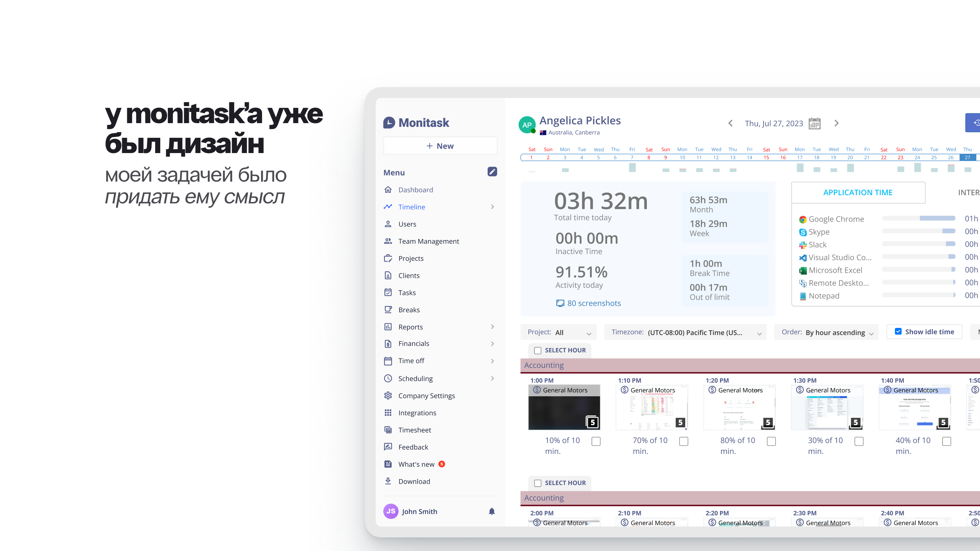
Task: Open the Timesheet menu item
Action: pos(414,430)
